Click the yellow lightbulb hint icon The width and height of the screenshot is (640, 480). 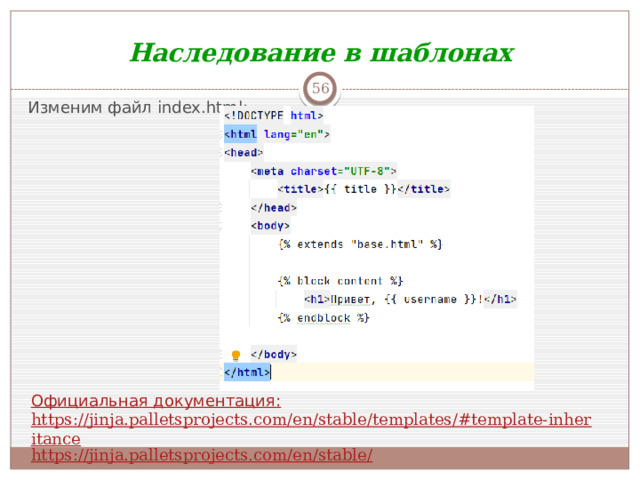[x=236, y=355]
